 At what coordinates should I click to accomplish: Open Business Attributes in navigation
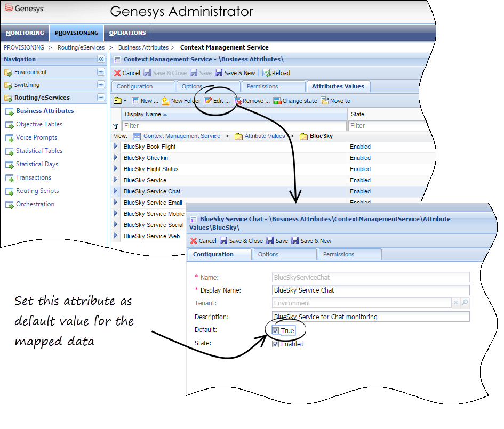point(45,111)
